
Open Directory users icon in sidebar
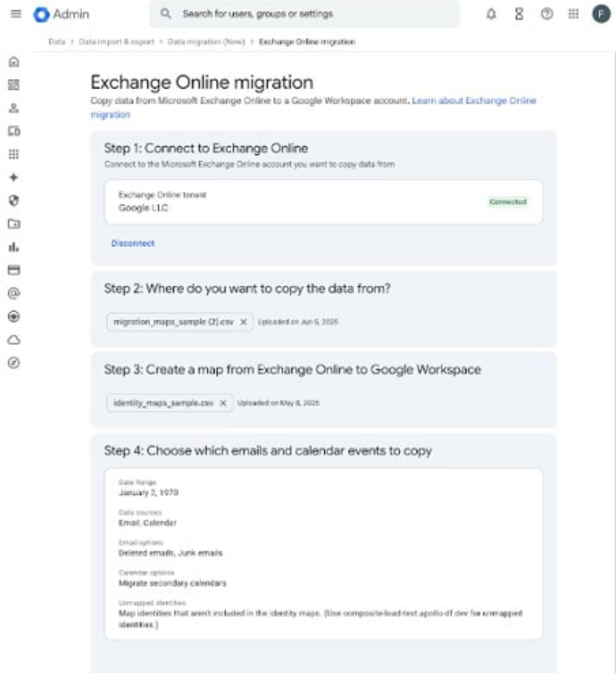tap(14, 108)
